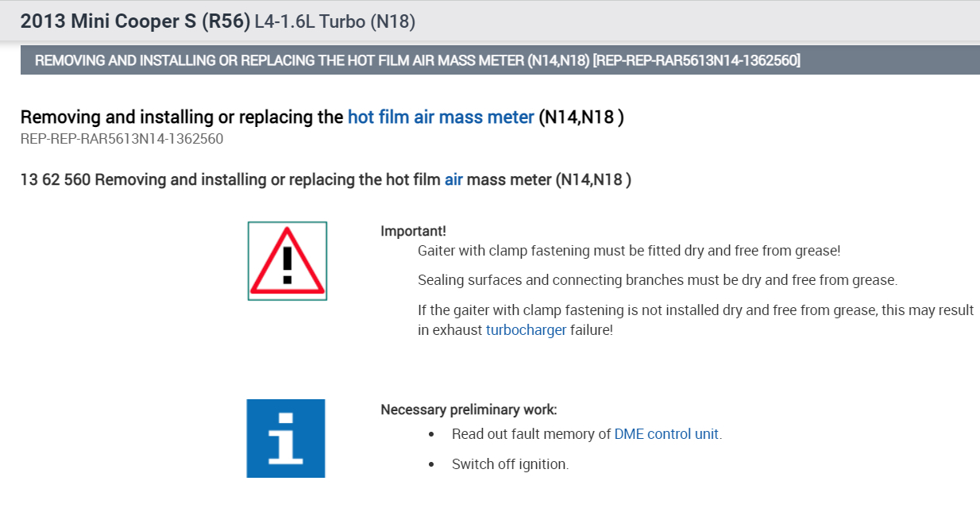Click the 2013 Mini Cooper S (R56) title
The height and width of the screenshot is (527, 980).
134,21
